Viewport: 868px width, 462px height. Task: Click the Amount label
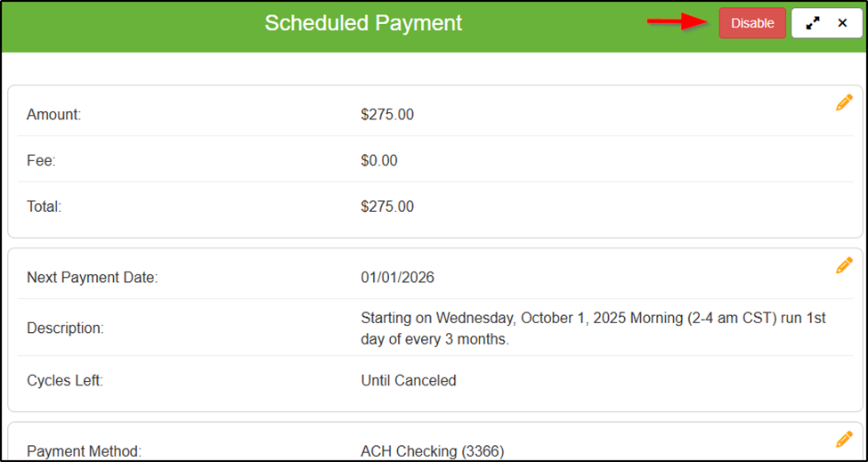(x=54, y=115)
